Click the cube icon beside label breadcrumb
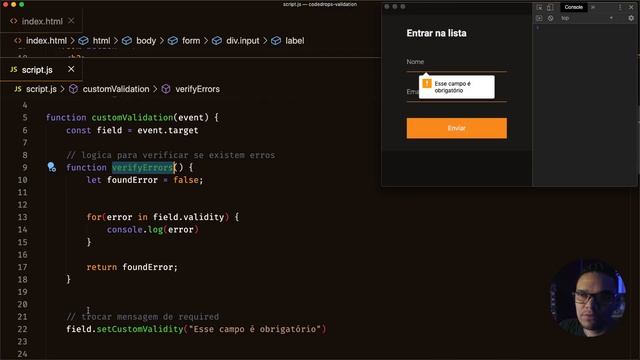 click(276, 41)
